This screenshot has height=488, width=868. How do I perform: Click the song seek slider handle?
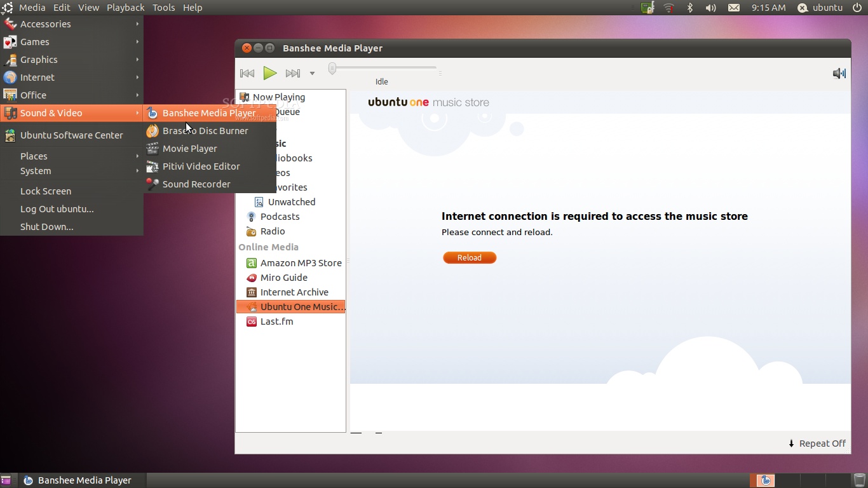[332, 68]
